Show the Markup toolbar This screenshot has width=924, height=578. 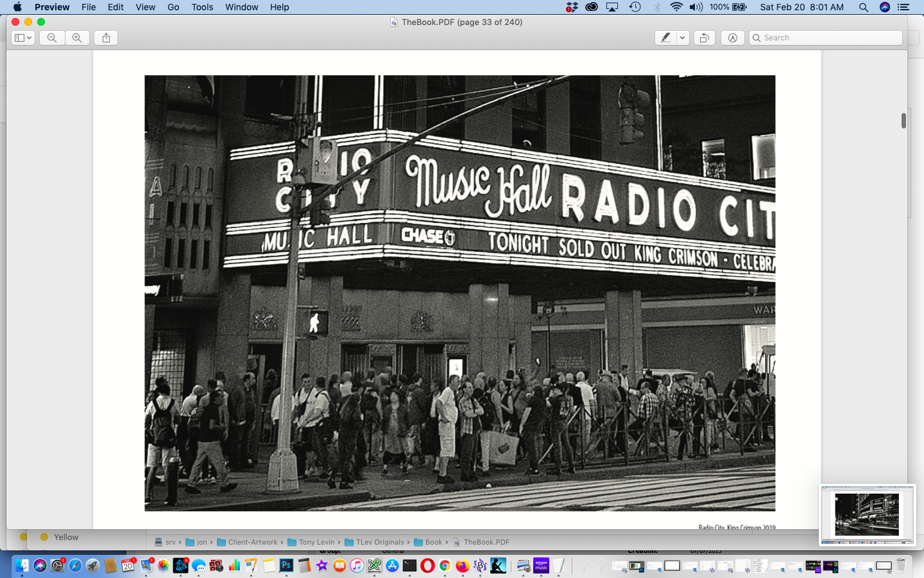[x=732, y=38]
